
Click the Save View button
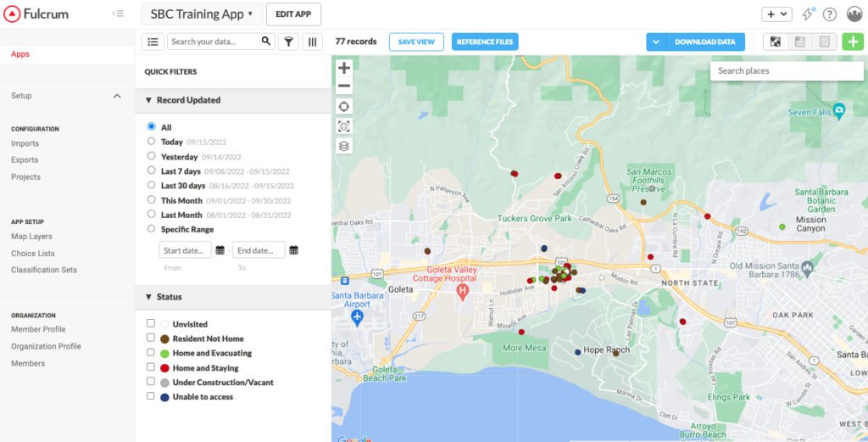coord(416,42)
